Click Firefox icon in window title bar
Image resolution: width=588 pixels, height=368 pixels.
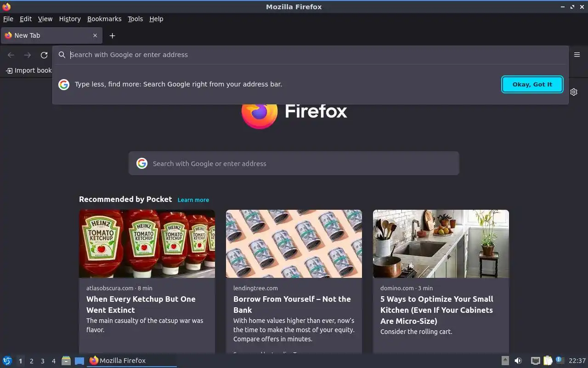[6, 6]
